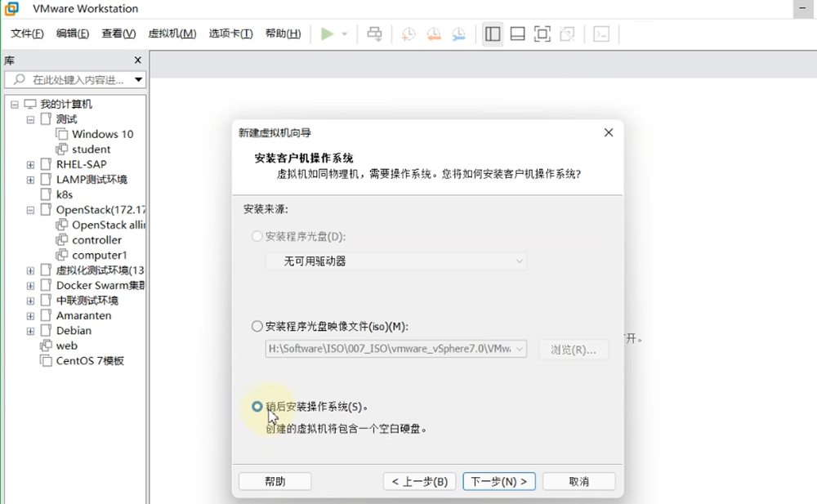Click the computer1 VM icon
The height and width of the screenshot is (504, 817).
(61, 255)
